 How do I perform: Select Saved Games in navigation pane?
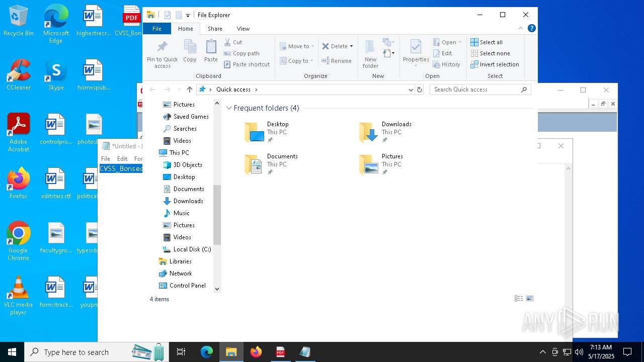(186, 117)
